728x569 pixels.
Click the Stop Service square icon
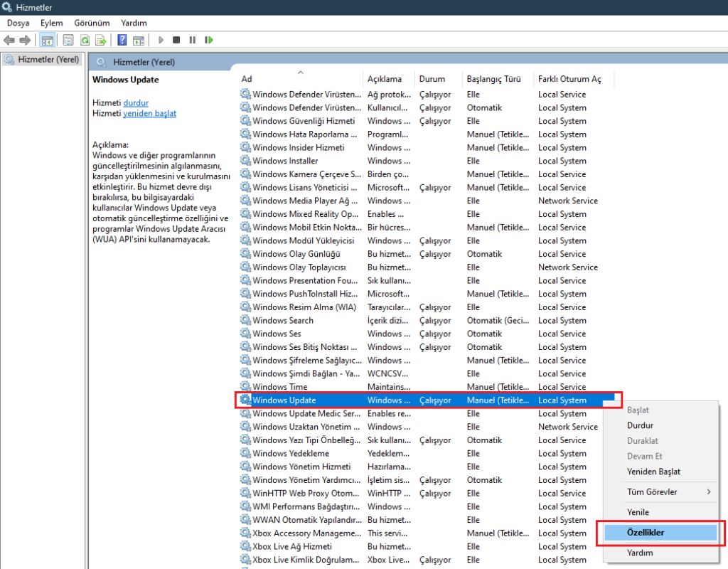click(176, 41)
